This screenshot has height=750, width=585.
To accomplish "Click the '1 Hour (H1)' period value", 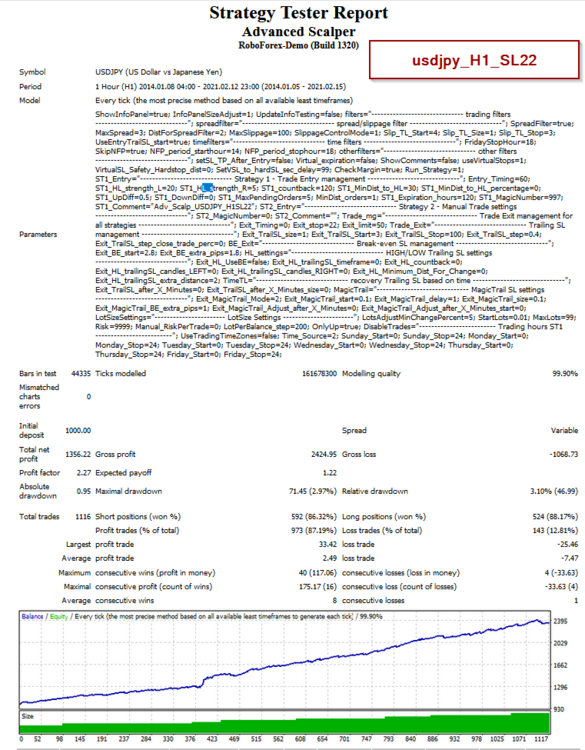I will coord(116,87).
